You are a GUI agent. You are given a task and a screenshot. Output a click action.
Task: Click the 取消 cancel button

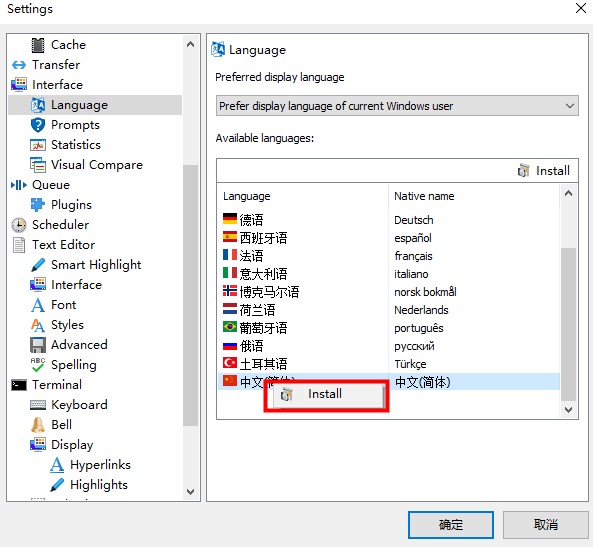pyautogui.click(x=545, y=525)
